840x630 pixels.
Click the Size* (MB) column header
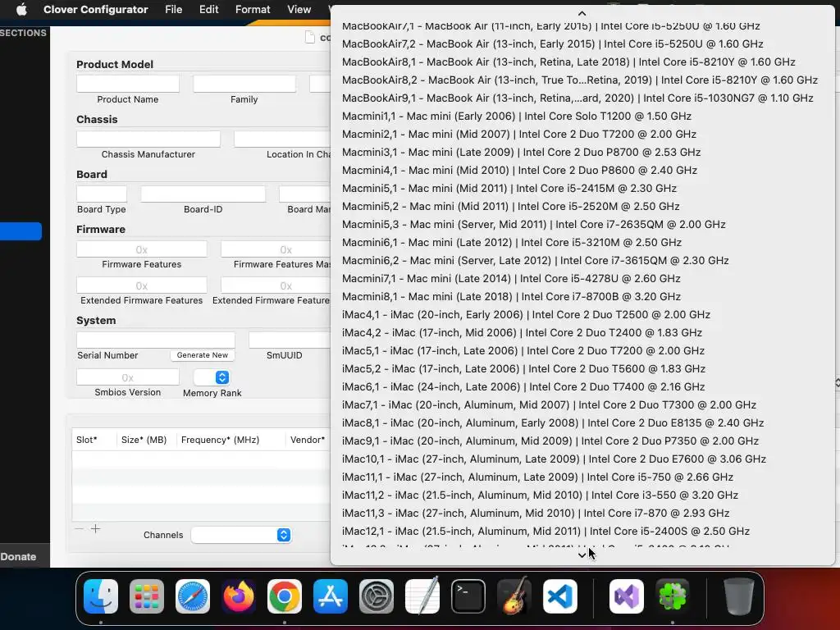144,440
